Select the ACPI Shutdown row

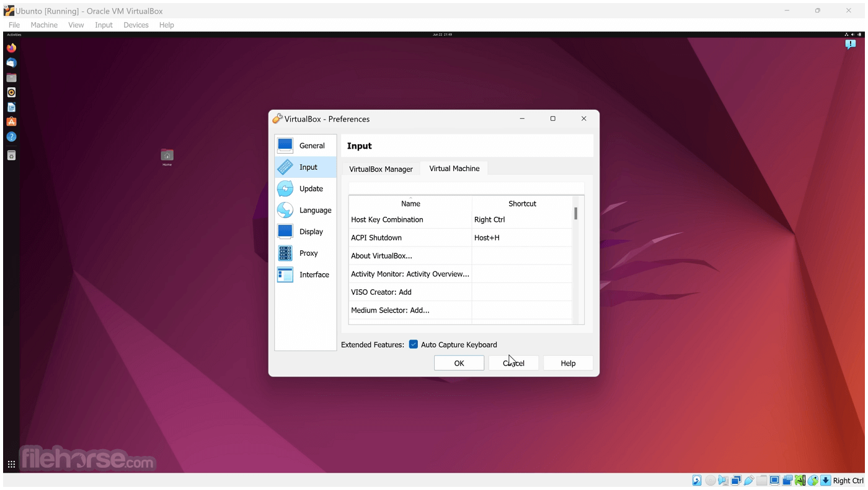tap(460, 237)
